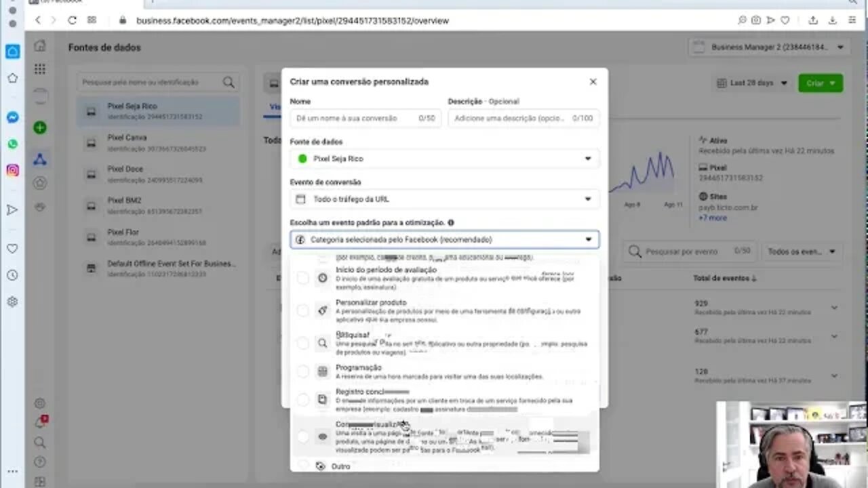Click the info icon beside optimization label

451,222
